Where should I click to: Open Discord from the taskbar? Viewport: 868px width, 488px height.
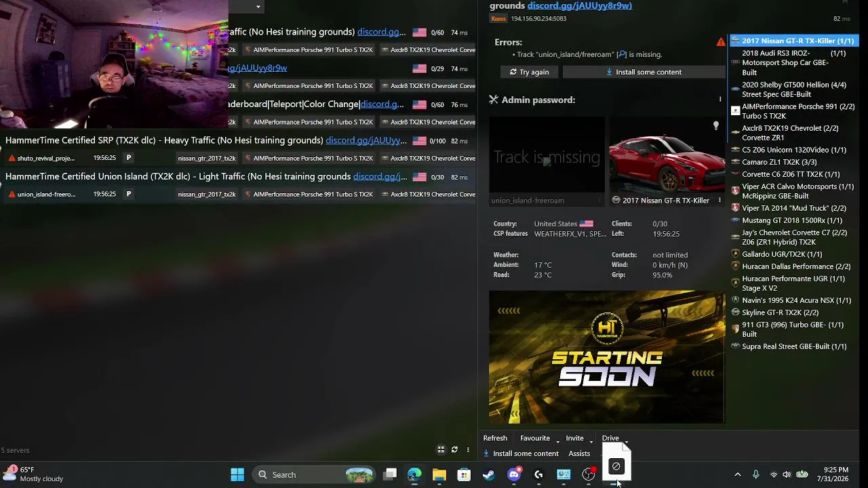514,474
